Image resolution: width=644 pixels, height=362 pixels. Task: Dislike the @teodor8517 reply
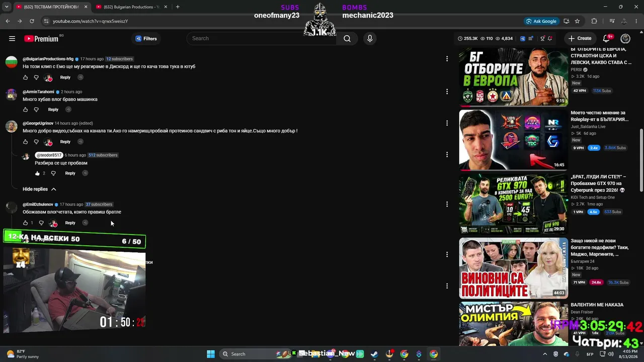coord(53,173)
